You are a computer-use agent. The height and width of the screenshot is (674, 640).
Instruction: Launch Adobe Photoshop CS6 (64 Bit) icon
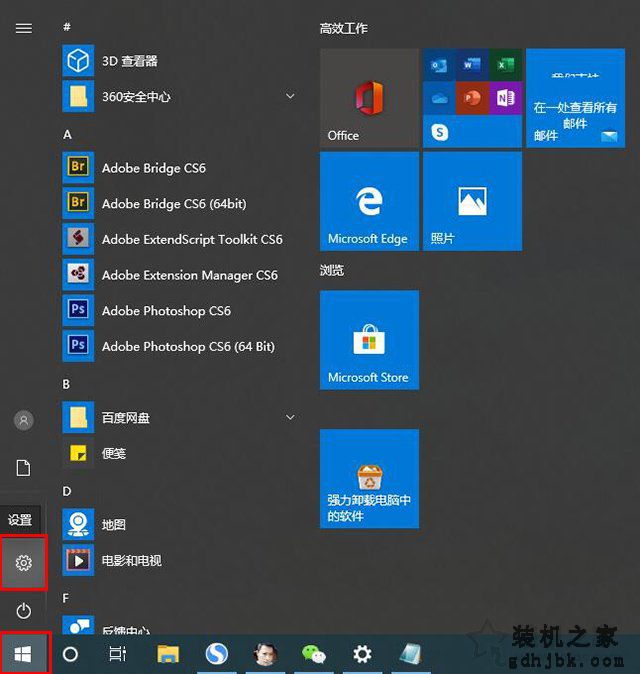[x=78, y=346]
